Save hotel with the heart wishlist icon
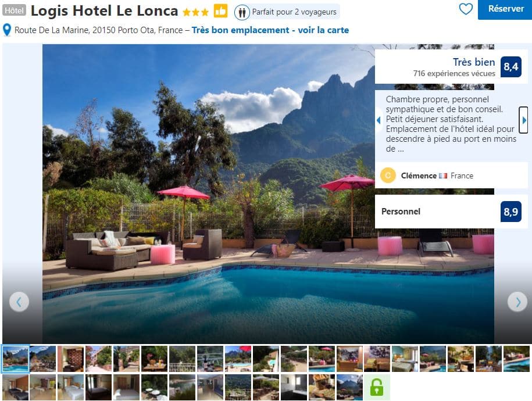This screenshot has width=532, height=401. click(x=466, y=9)
